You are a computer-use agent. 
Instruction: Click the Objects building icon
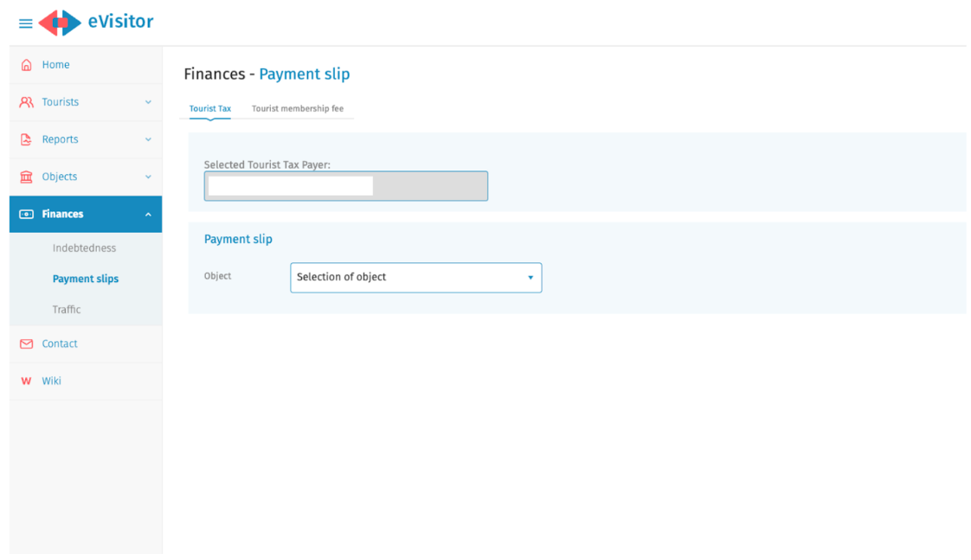pos(26,177)
